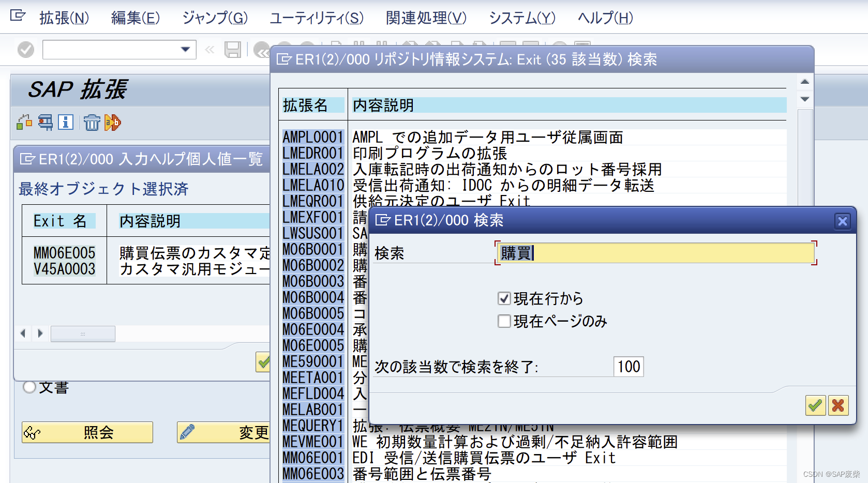Open the ジャンプ(G) menu
The width and height of the screenshot is (868, 483).
215,18
